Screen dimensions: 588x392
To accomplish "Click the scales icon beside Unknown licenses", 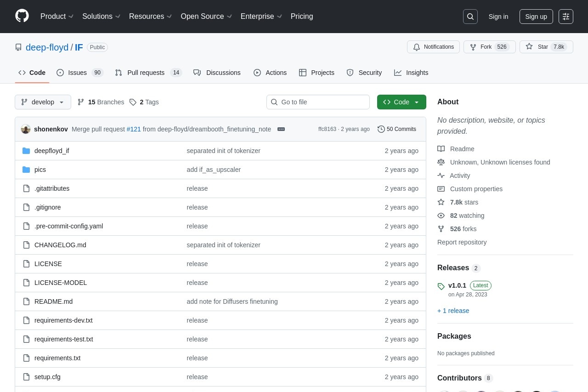I will coord(441,162).
